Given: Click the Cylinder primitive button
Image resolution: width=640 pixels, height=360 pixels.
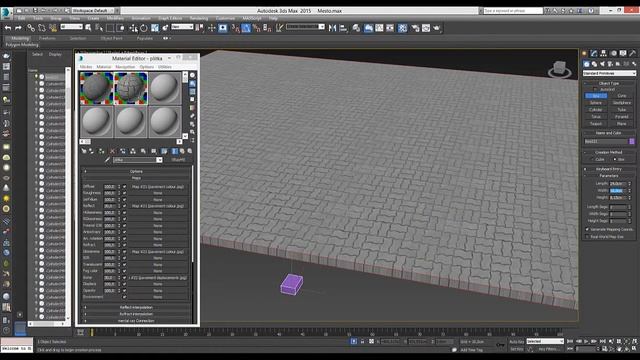Looking at the screenshot, I should coord(596,109).
